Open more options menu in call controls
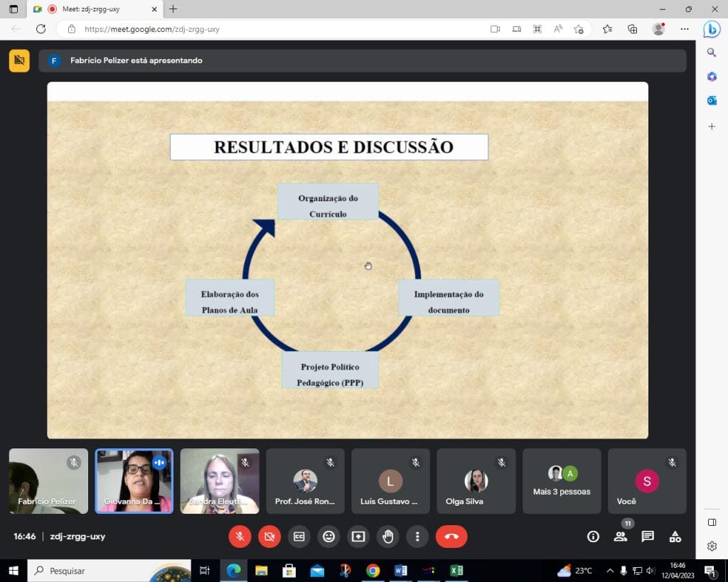The width and height of the screenshot is (728, 582). click(x=417, y=537)
